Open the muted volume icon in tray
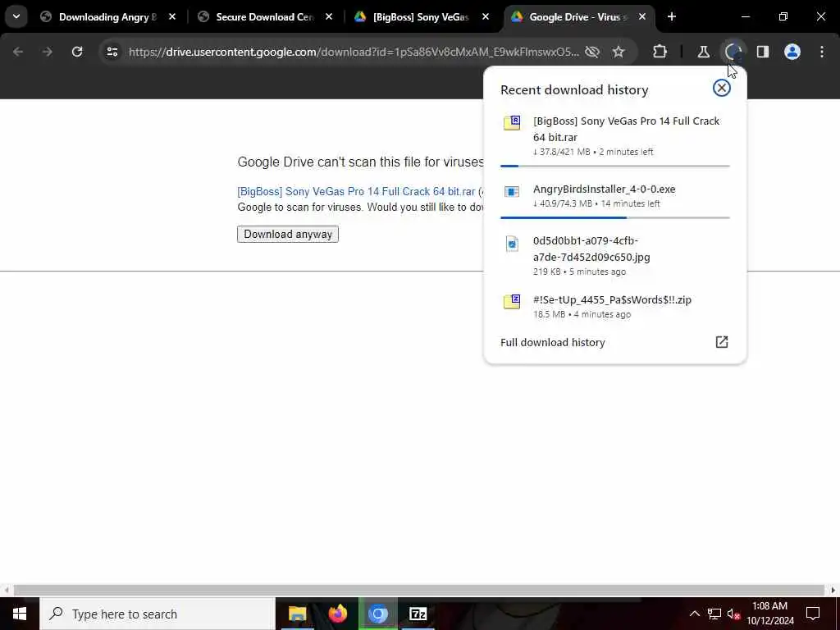Viewport: 840px width, 630px height. click(733, 614)
